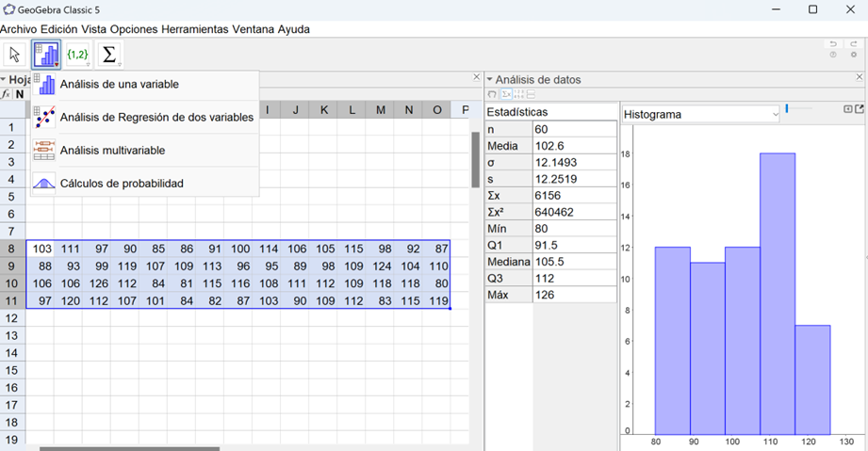The height and width of the screenshot is (451, 868).
Task: Close the Análisis de datos panel
Action: click(860, 77)
